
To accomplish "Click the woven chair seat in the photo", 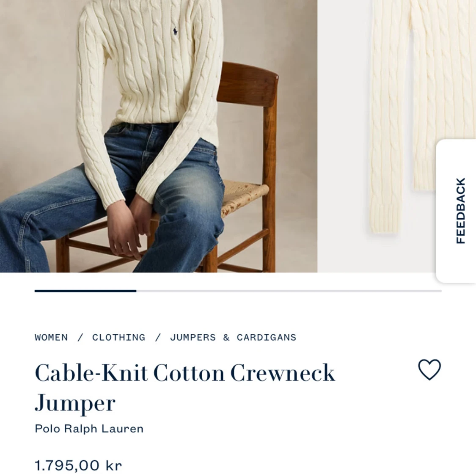I will coord(245,196).
